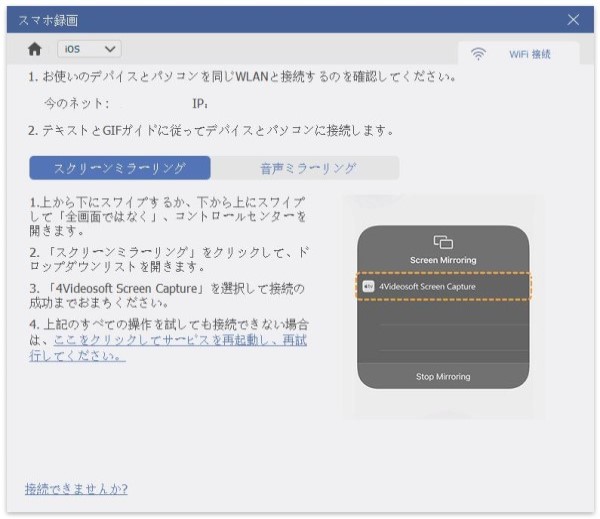This screenshot has width=600, height=519.
Task: Open the 接続できませんか? help link
Action: click(x=76, y=489)
